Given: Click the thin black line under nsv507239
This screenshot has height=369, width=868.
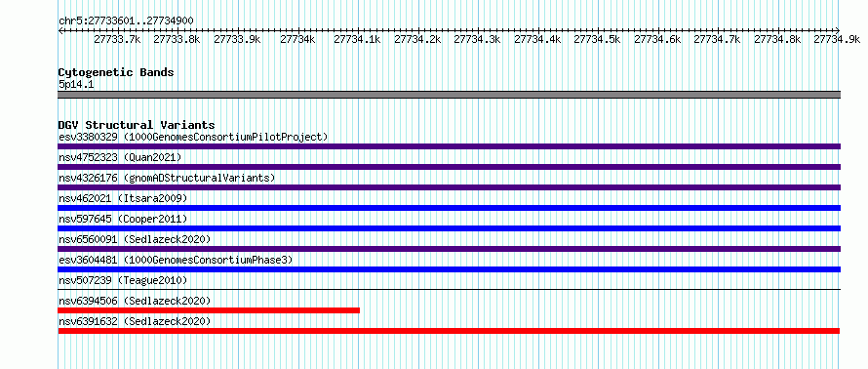Looking at the screenshot, I should pos(450,289).
